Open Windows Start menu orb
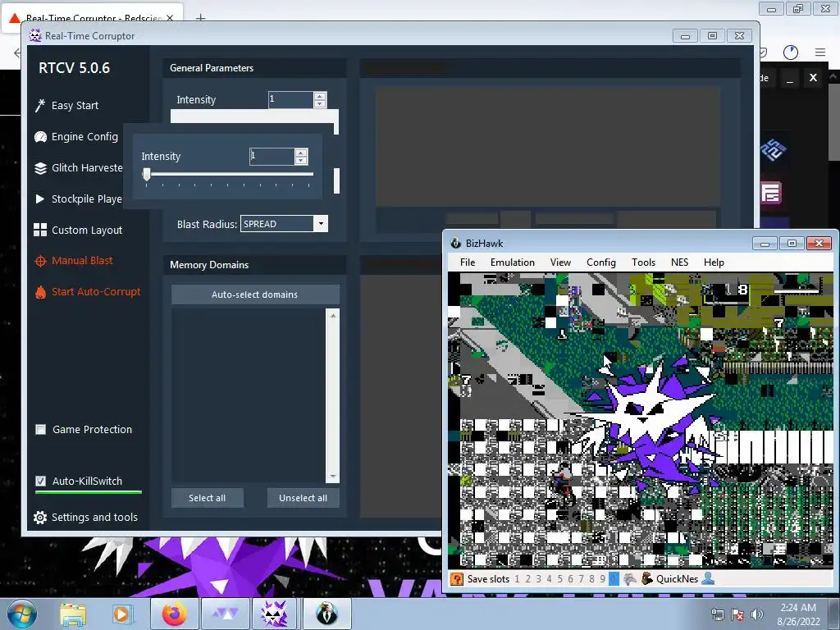840x630 pixels. (21, 614)
